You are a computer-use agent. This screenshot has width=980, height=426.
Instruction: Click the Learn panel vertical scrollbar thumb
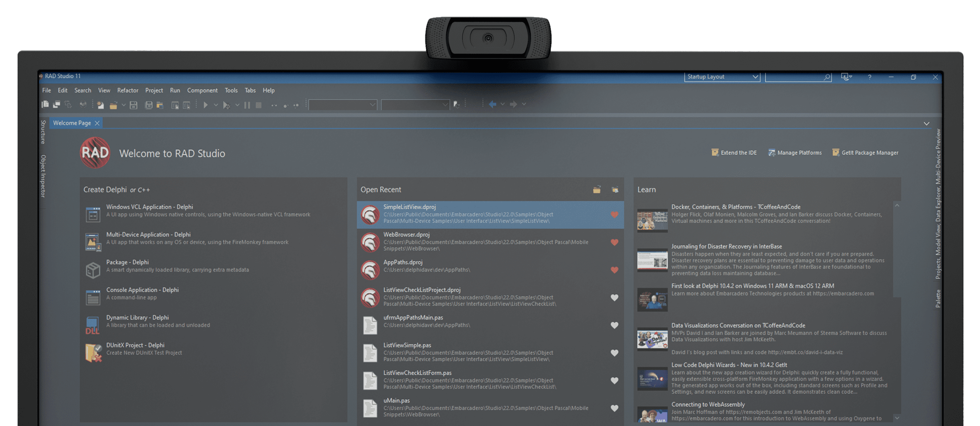pyautogui.click(x=897, y=252)
